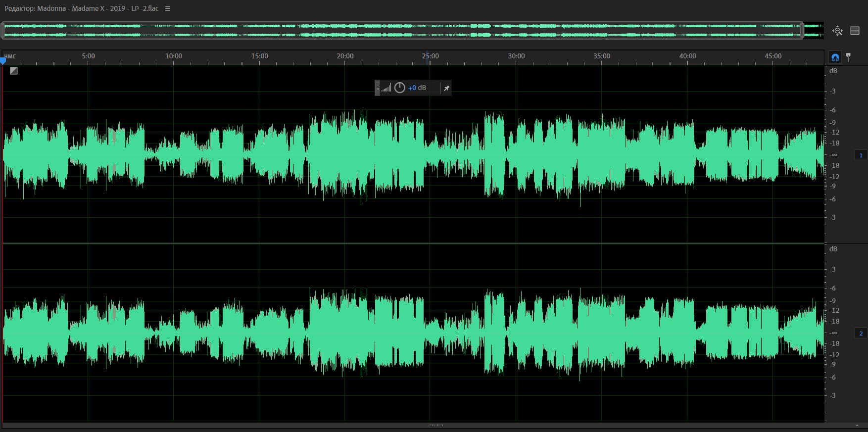Click the marker pin icon beside the magnet
The width and height of the screenshot is (868, 432).
pos(848,57)
